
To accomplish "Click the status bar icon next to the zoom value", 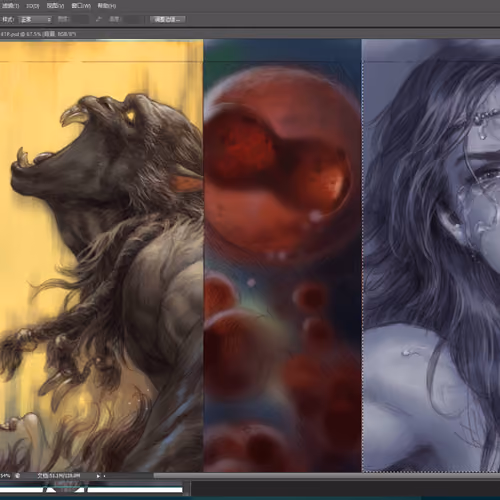I will [17, 476].
